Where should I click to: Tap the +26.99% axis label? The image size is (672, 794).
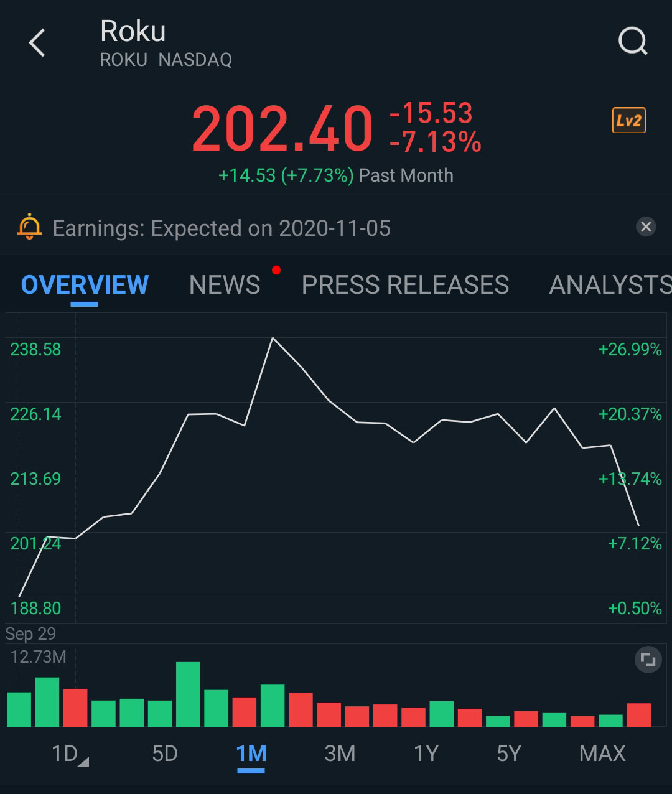tap(630, 350)
